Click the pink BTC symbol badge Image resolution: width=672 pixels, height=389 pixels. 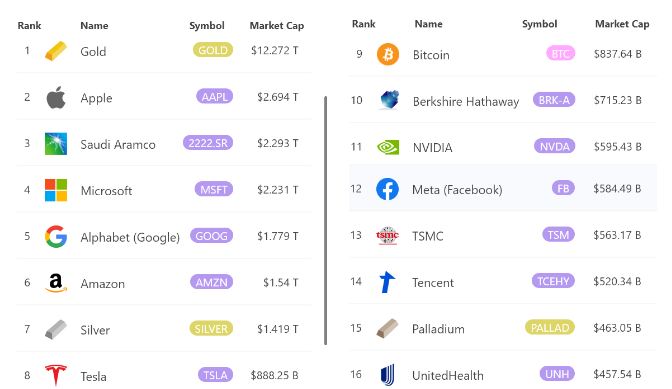pos(561,54)
